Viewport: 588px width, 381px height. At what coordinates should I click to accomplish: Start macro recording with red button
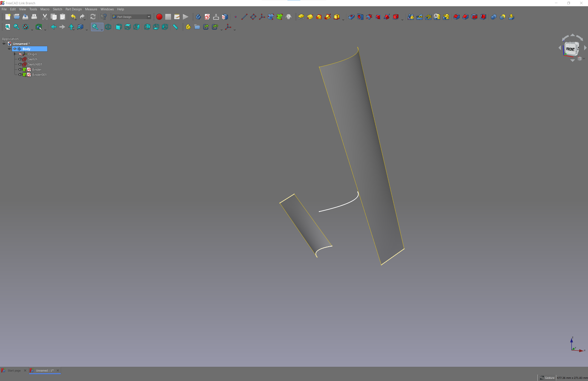[159, 17]
